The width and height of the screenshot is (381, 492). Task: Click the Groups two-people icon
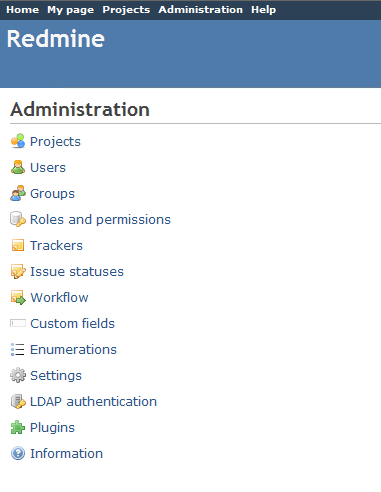[x=18, y=193]
